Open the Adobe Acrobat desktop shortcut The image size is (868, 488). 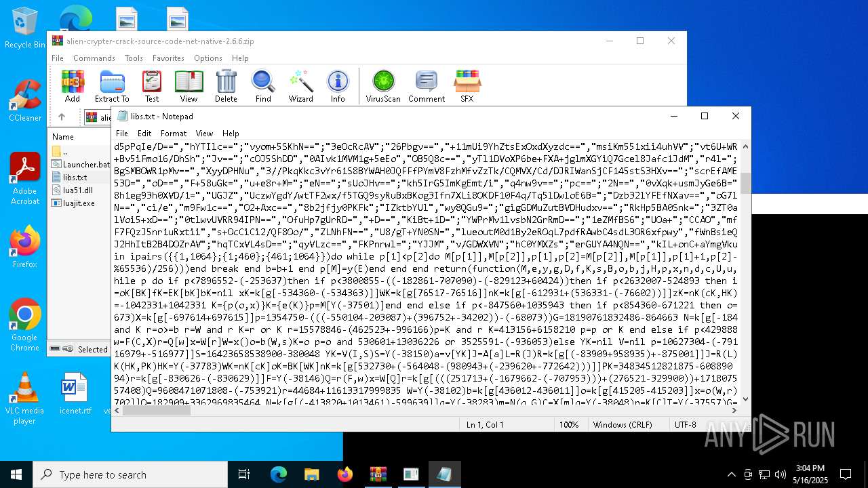point(24,178)
